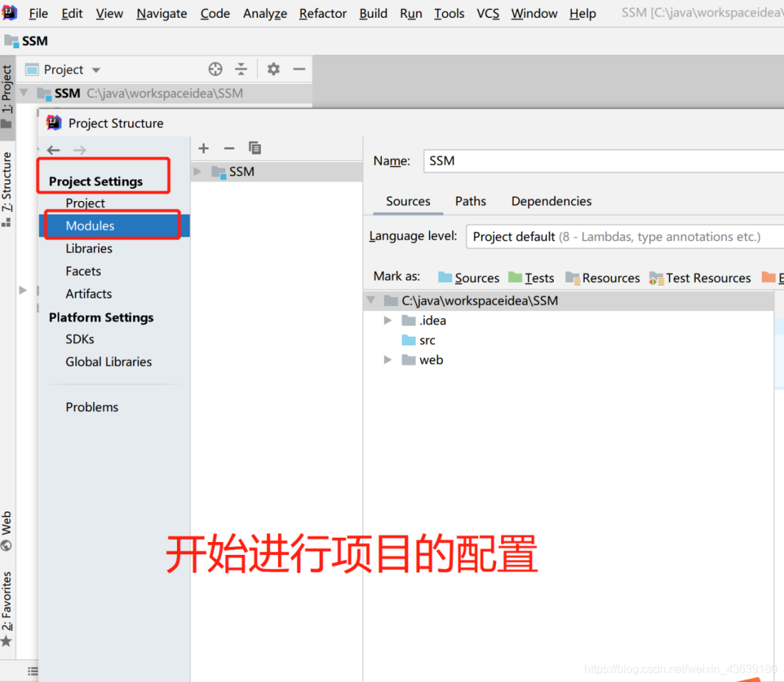This screenshot has width=784, height=682.
Task: Open the Structure tool window
Action: [6, 190]
